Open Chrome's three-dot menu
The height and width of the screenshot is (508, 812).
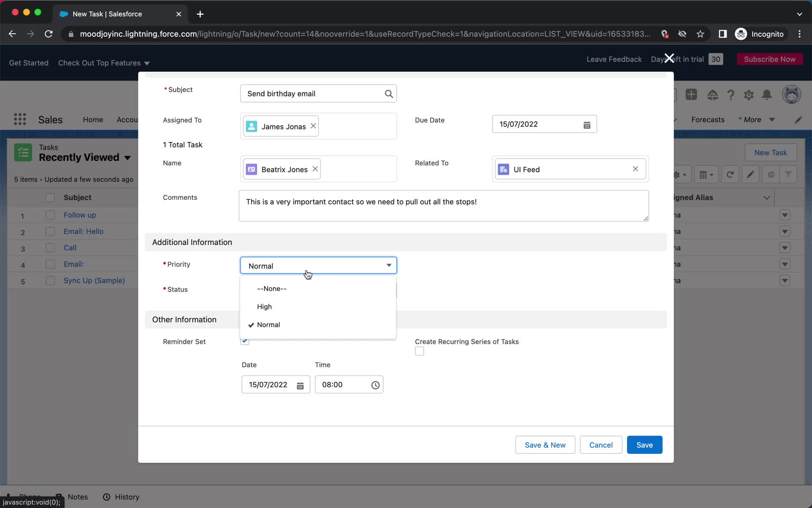pyautogui.click(x=799, y=34)
